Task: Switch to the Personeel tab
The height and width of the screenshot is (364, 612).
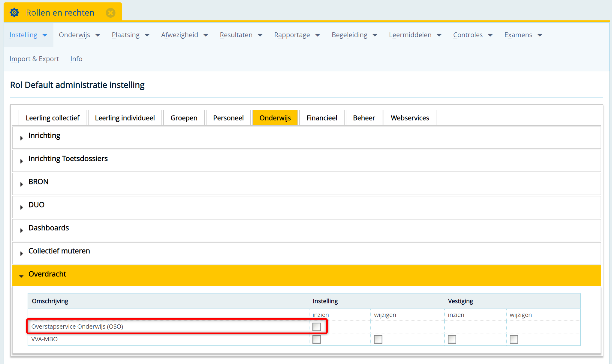Action: (228, 118)
